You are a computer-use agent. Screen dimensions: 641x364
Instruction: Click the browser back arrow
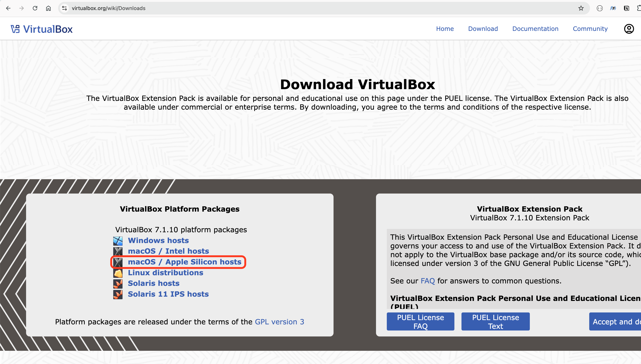coord(8,8)
